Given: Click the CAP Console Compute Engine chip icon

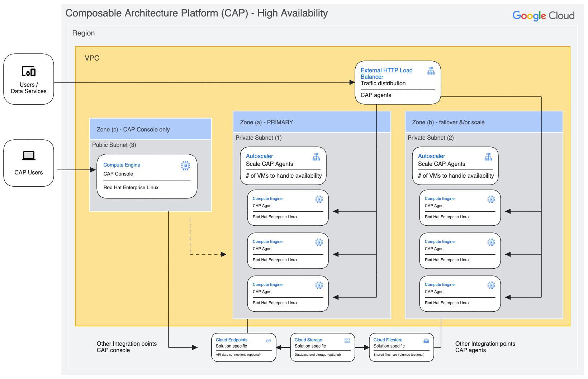Looking at the screenshot, I should tap(185, 165).
